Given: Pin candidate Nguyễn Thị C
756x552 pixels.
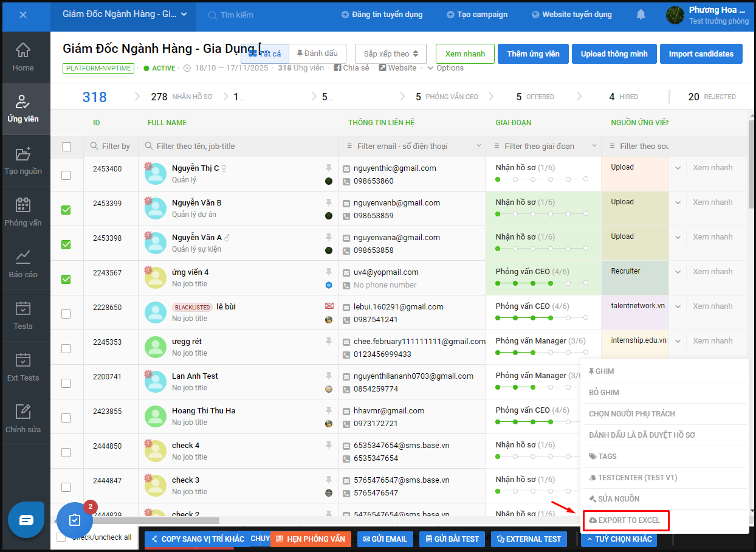Looking at the screenshot, I should point(329,168).
